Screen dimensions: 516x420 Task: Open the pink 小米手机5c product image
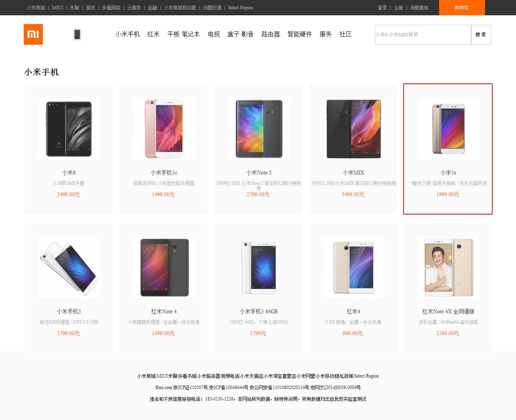(164, 129)
